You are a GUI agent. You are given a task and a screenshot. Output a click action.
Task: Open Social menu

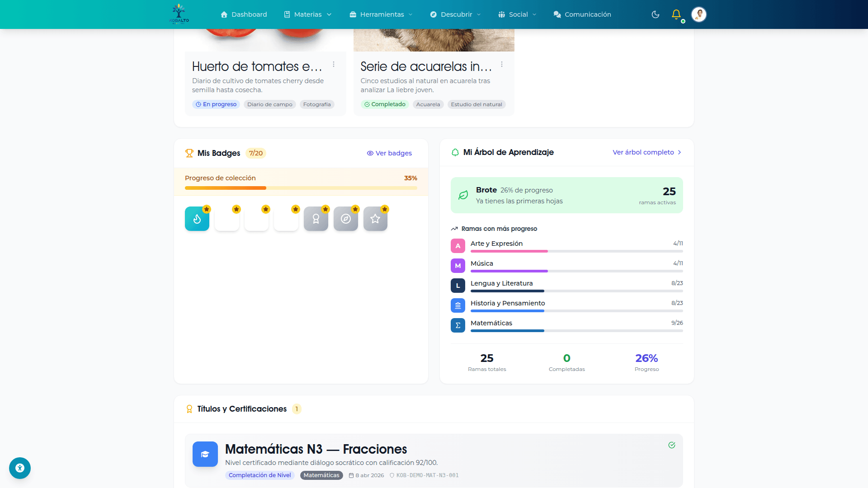click(517, 14)
